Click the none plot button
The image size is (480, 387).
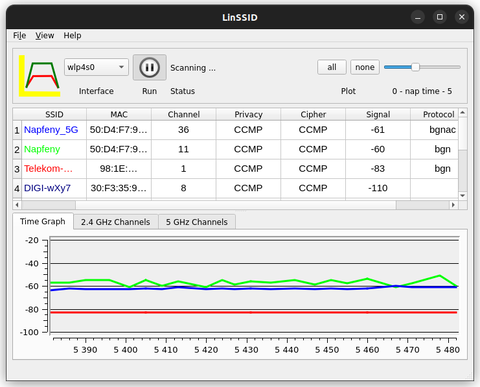point(365,67)
